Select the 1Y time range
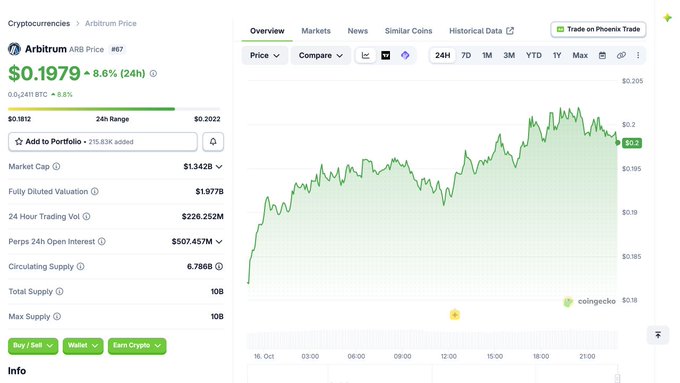The image size is (680, 383). coord(557,56)
